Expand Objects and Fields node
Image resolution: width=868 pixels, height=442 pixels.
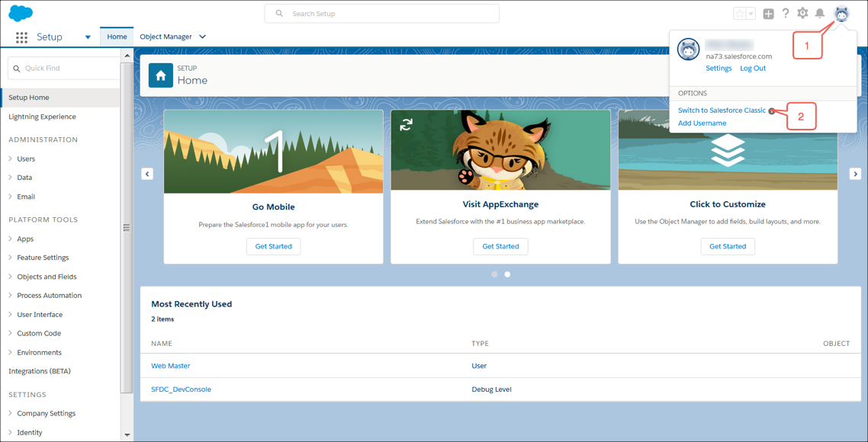[x=11, y=277]
